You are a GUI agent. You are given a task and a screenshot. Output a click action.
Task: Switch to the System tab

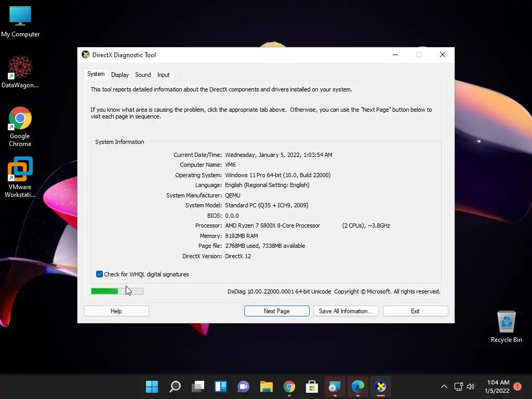(x=96, y=74)
